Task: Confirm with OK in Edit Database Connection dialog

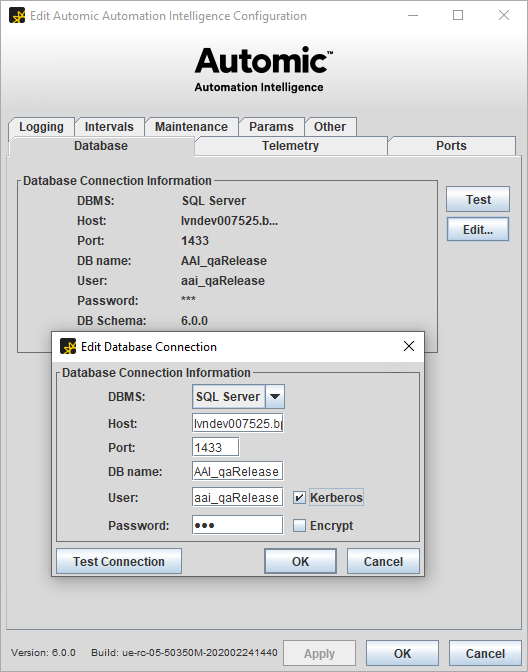Action: pyautogui.click(x=300, y=561)
